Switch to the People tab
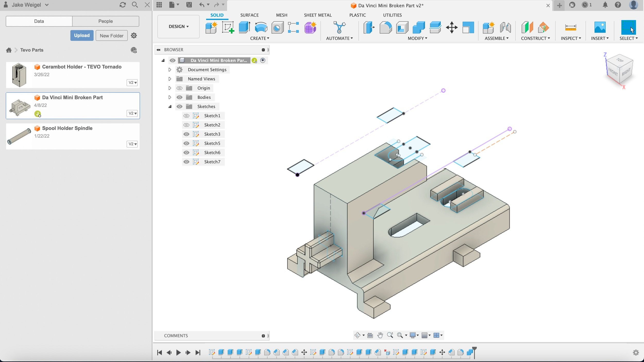Screen dimensions: 644x362 click(x=106, y=21)
